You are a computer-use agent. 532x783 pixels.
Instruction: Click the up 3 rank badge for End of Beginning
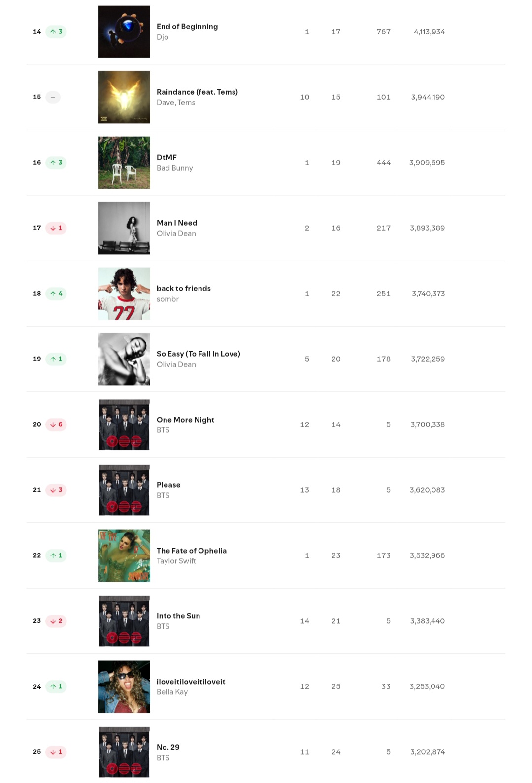click(x=56, y=32)
